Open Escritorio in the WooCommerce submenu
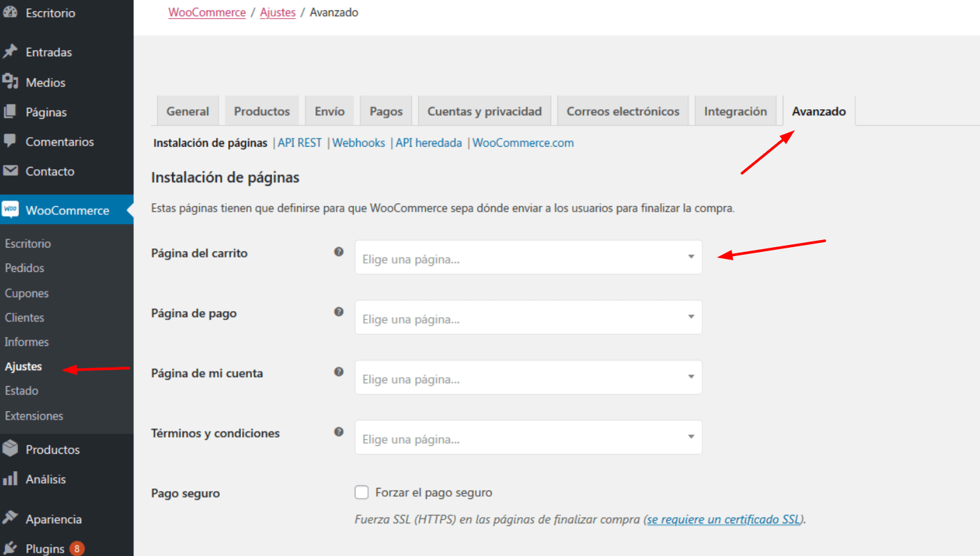The image size is (980, 556). [x=28, y=244]
